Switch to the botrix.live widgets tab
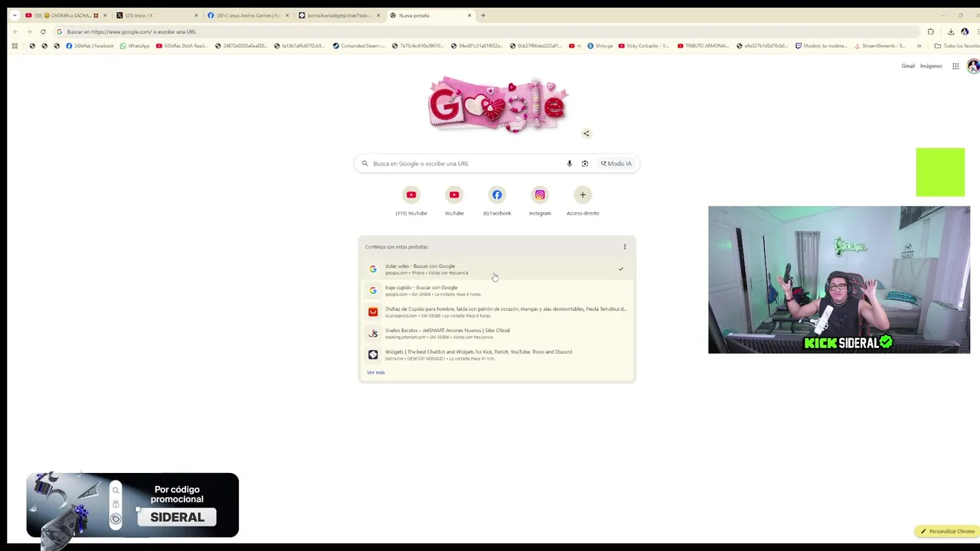The height and width of the screenshot is (551, 980). coord(339,15)
